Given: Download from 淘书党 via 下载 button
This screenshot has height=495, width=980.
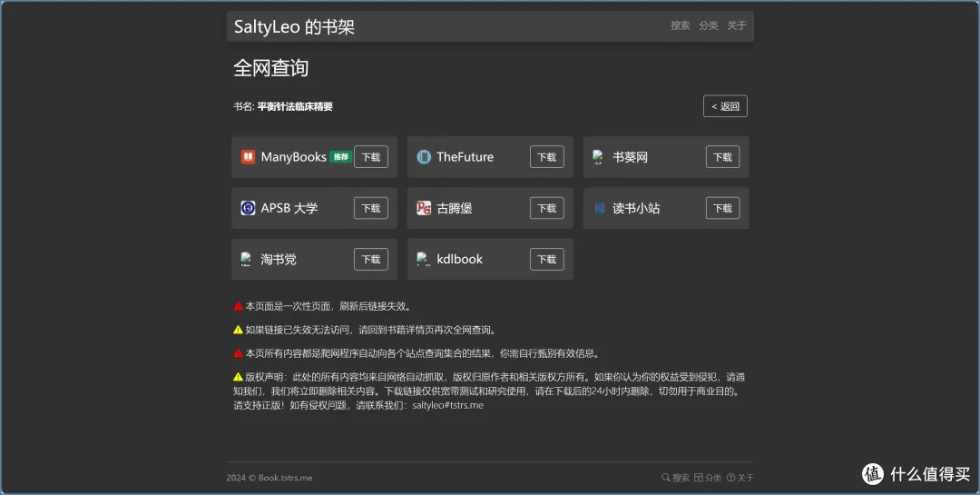Looking at the screenshot, I should [x=371, y=259].
